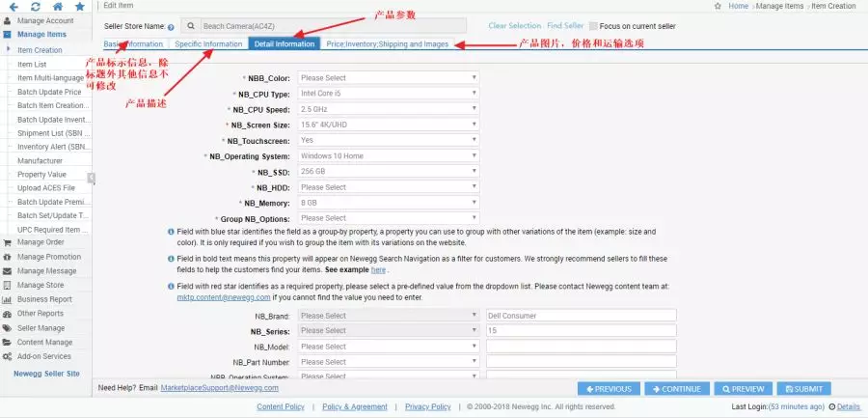Image resolution: width=868 pixels, height=418 pixels.
Task: Open the NB_Part Number dropdown
Action: (x=388, y=362)
